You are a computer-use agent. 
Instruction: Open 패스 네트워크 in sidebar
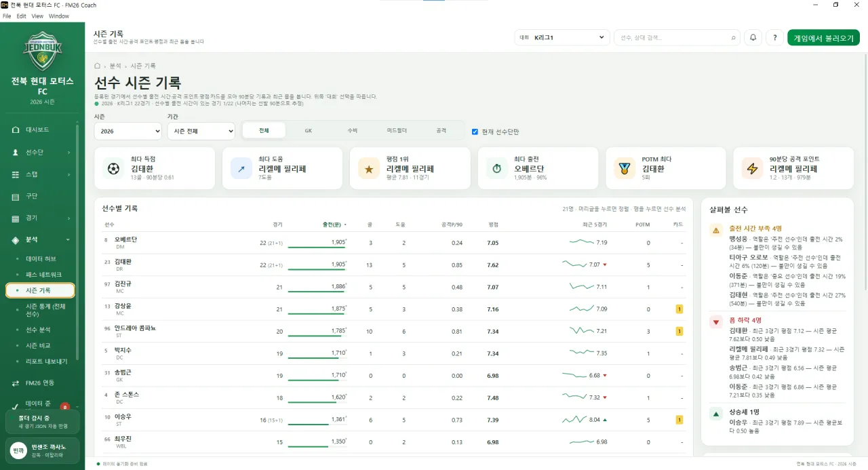[x=43, y=275]
